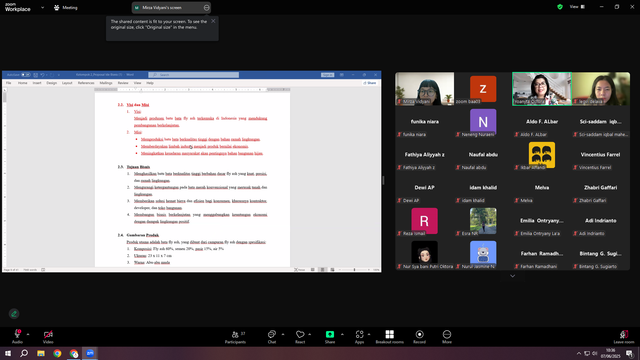The width and height of the screenshot is (640, 360).
Task: Click Zhabri Gaffari participant name
Action: [600, 188]
